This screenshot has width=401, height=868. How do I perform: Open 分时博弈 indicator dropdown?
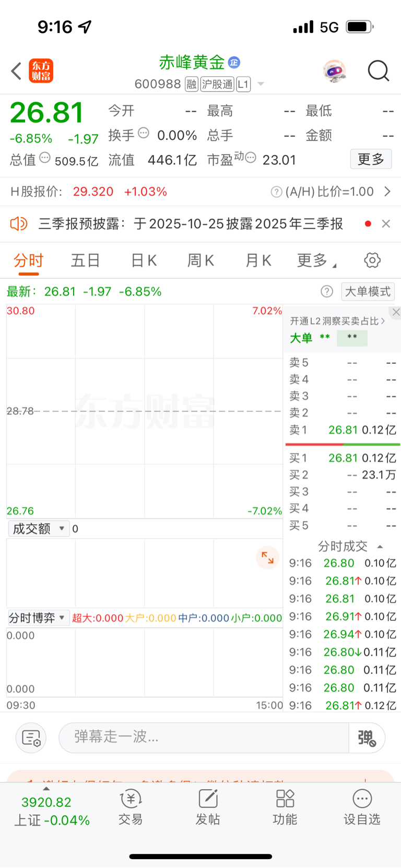(39, 618)
